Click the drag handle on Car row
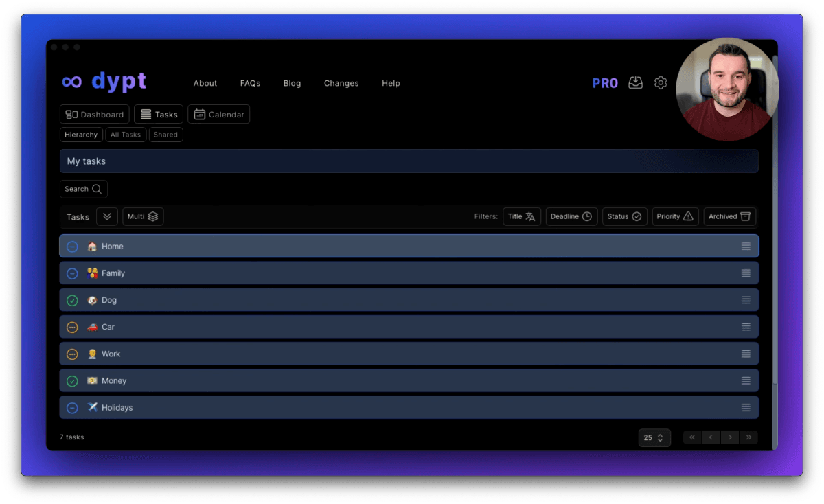The height and width of the screenshot is (504, 824). pyautogui.click(x=746, y=327)
